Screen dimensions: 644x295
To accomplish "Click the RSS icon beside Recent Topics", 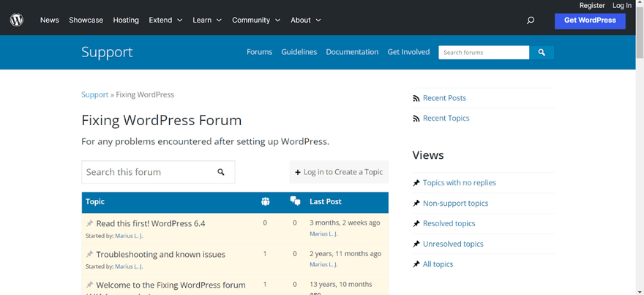I will click(416, 119).
